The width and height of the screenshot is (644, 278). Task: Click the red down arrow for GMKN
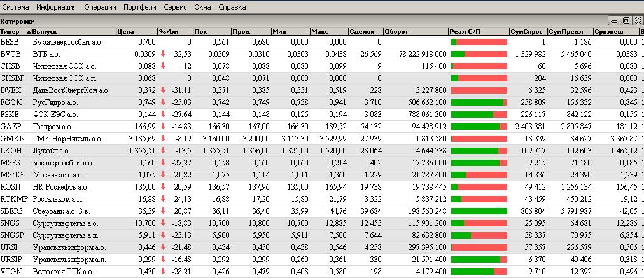coord(163,139)
